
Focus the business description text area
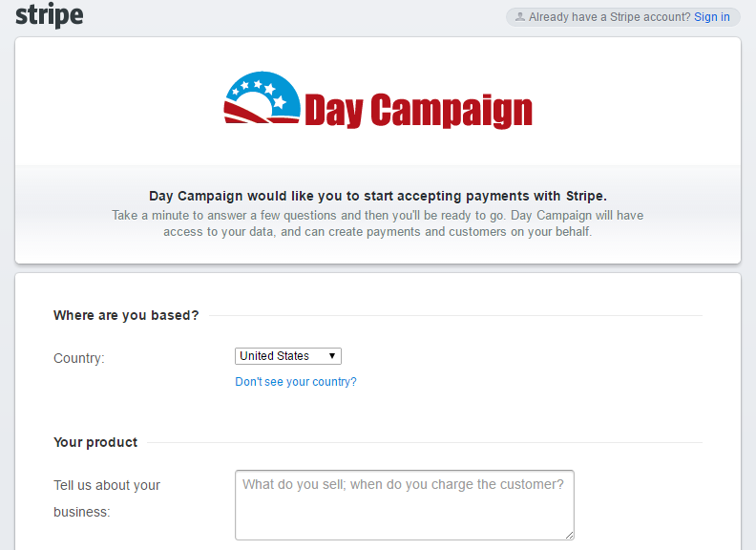click(404, 505)
